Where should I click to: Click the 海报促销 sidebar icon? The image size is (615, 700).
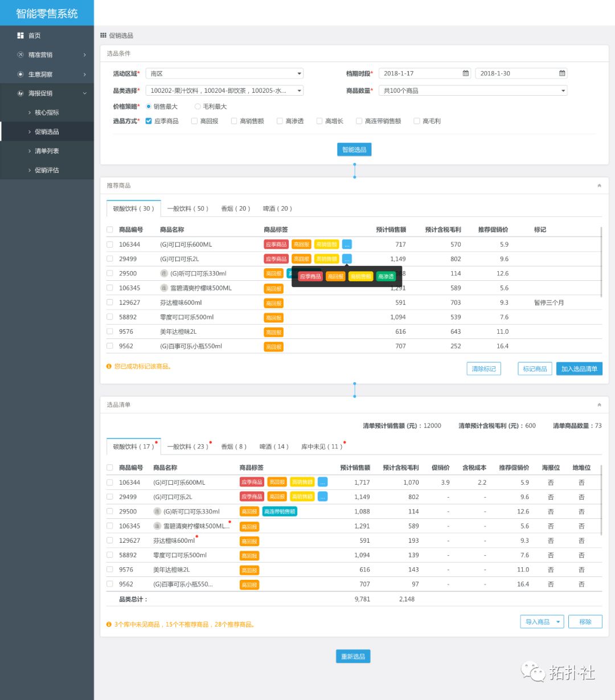point(20,93)
